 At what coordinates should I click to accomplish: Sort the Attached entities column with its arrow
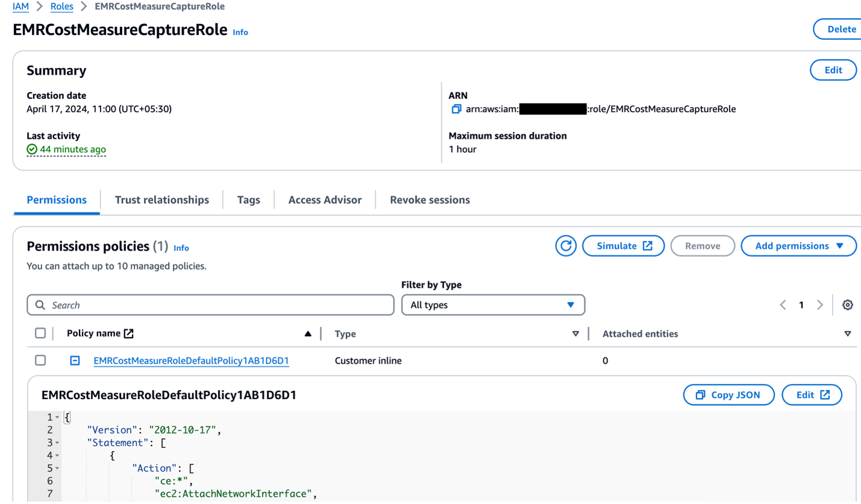click(x=848, y=334)
